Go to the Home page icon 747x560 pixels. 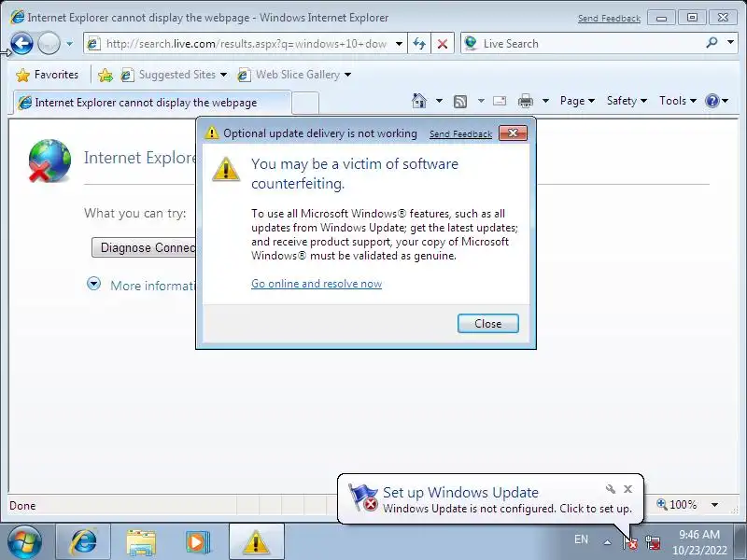(419, 101)
